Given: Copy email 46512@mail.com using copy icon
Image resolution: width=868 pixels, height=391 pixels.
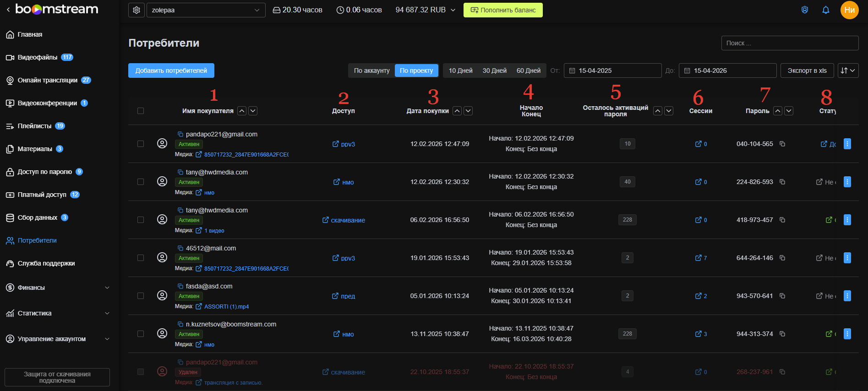Looking at the screenshot, I should point(180,248).
